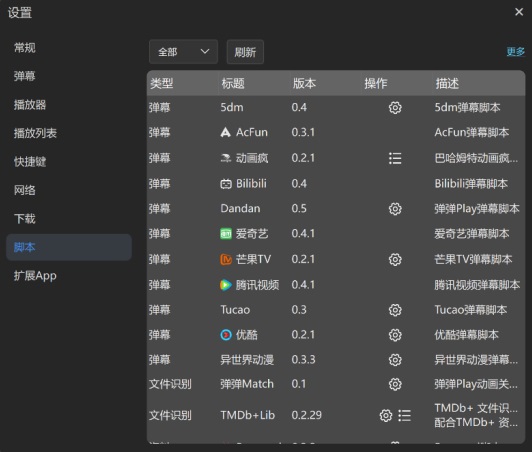This screenshot has width=532, height=452.
Task: Click description 爱奇艺弹幕脚本
Action: point(472,234)
